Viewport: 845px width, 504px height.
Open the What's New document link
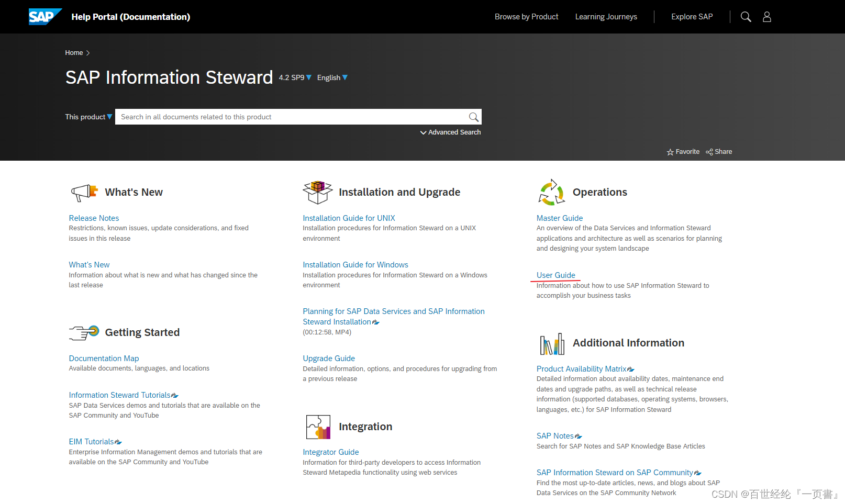click(89, 265)
